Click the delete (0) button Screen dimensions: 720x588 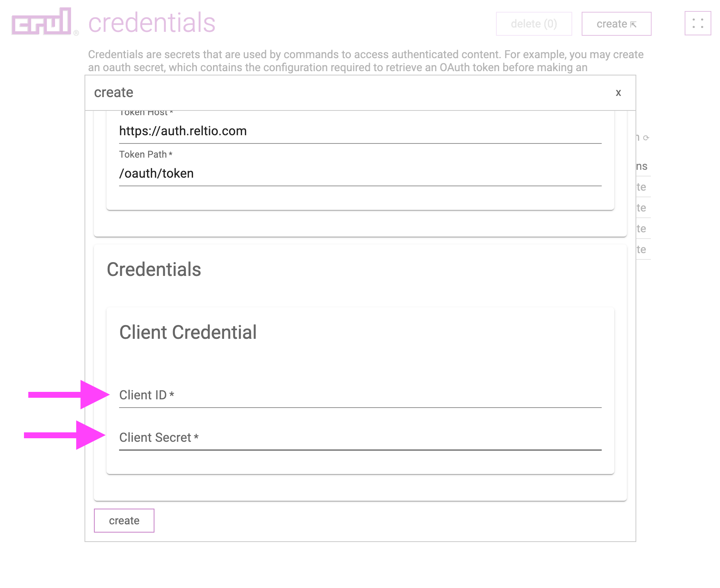coord(534,24)
